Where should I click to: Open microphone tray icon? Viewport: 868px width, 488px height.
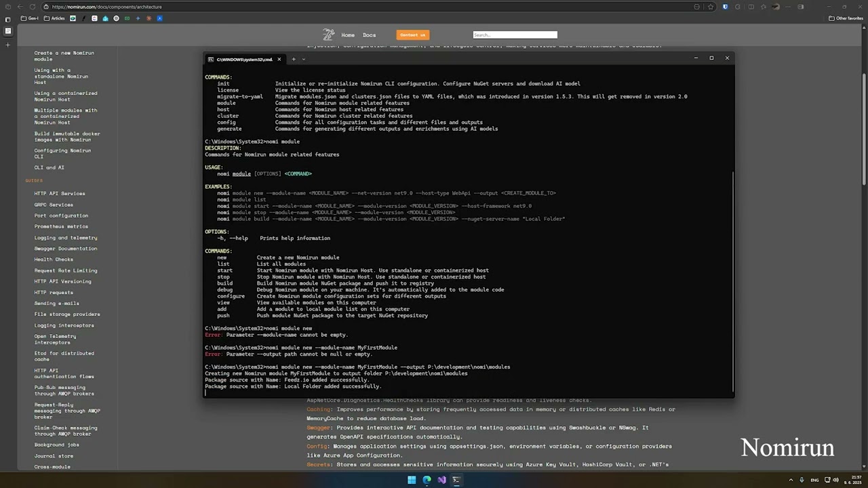(802, 480)
